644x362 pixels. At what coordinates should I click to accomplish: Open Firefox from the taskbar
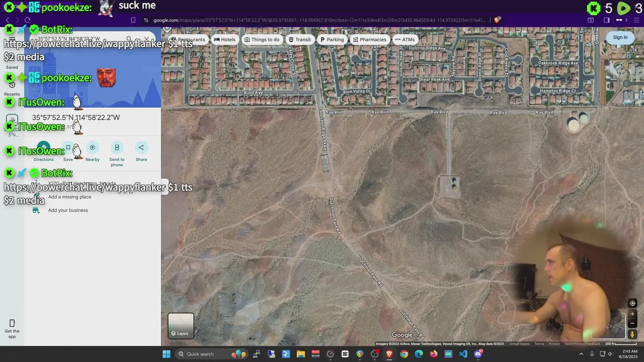[x=433, y=354]
